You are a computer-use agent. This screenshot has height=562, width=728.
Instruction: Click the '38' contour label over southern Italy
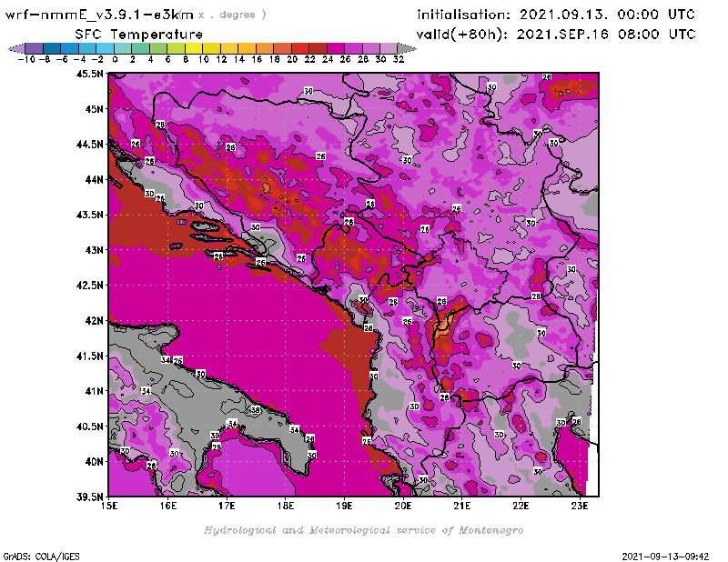coord(256,410)
